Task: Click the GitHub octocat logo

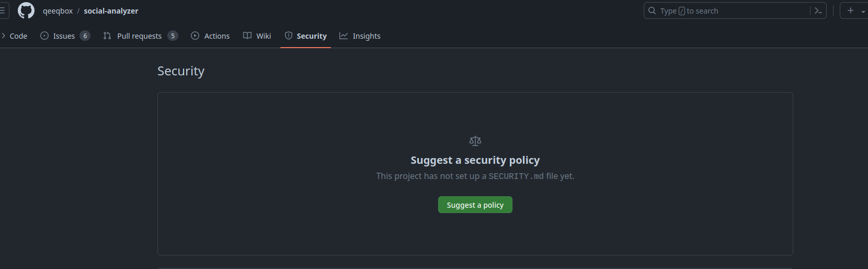Action: click(x=26, y=10)
